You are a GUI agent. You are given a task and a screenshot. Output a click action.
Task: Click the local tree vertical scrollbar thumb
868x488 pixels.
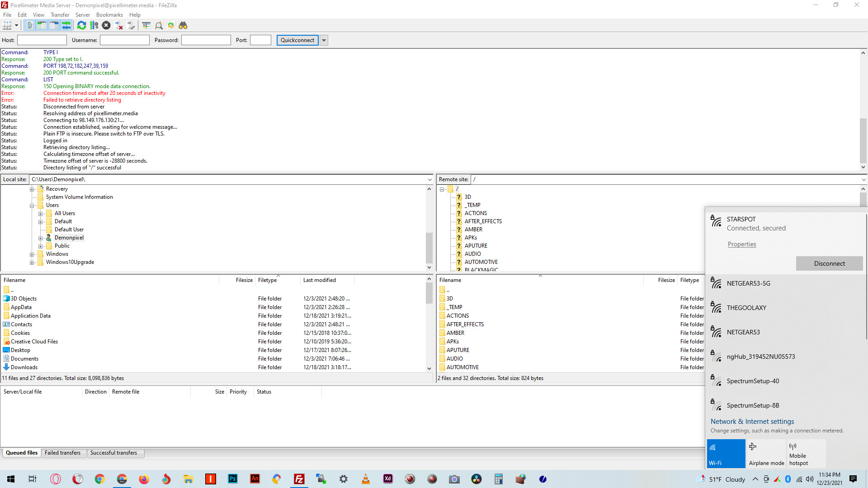(x=429, y=247)
